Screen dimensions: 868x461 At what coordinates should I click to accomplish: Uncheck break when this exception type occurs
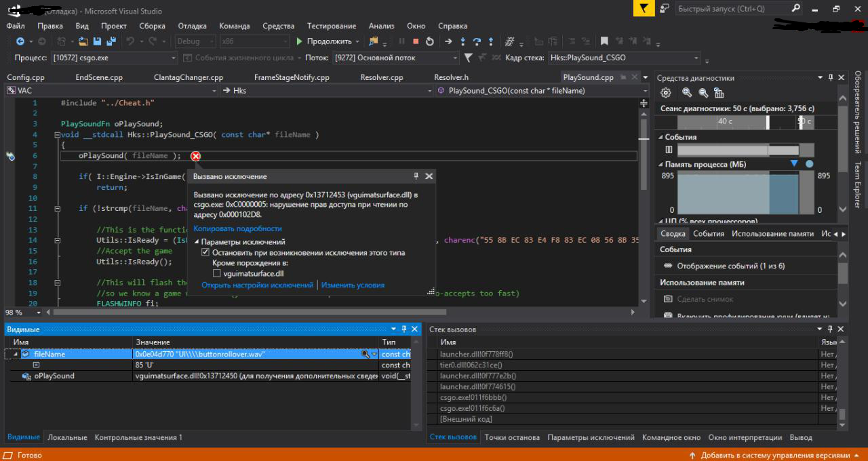(205, 252)
